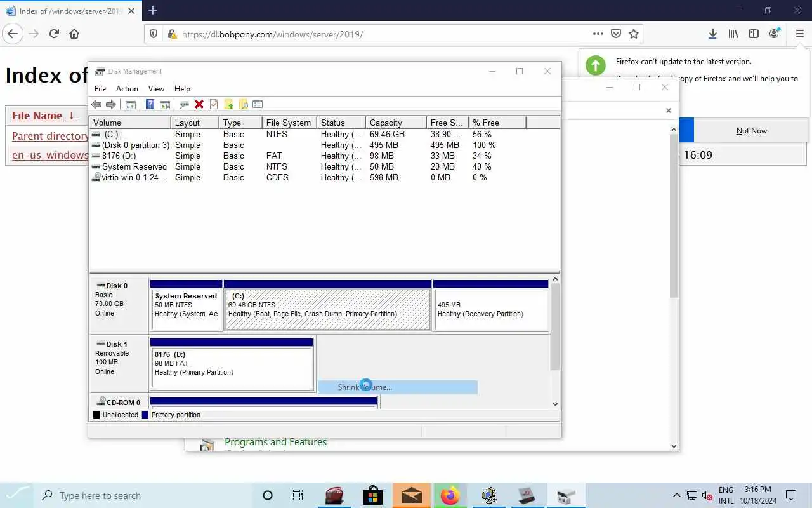
Task: Click the tracking protection shield icon
Action: (154, 34)
